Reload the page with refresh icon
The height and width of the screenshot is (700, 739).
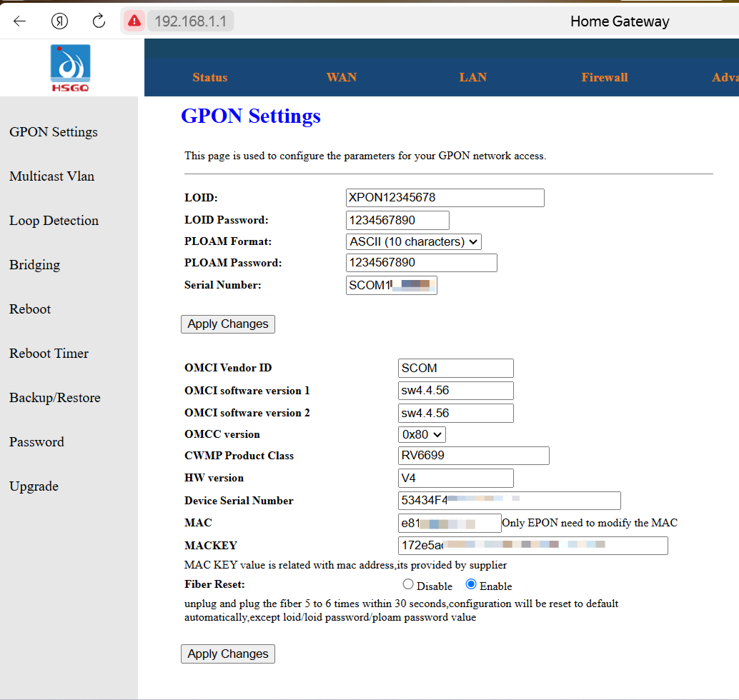tap(99, 21)
